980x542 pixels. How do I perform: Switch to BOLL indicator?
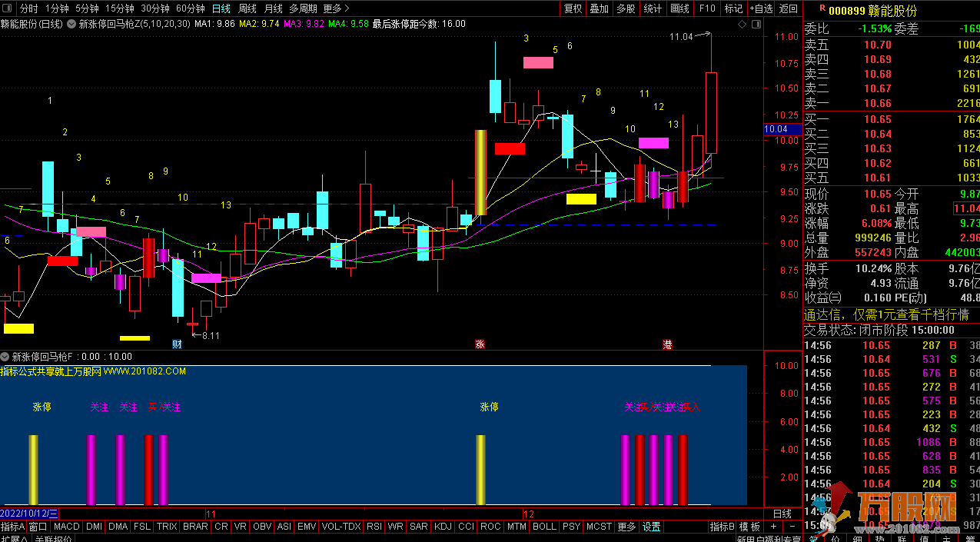[x=544, y=527]
